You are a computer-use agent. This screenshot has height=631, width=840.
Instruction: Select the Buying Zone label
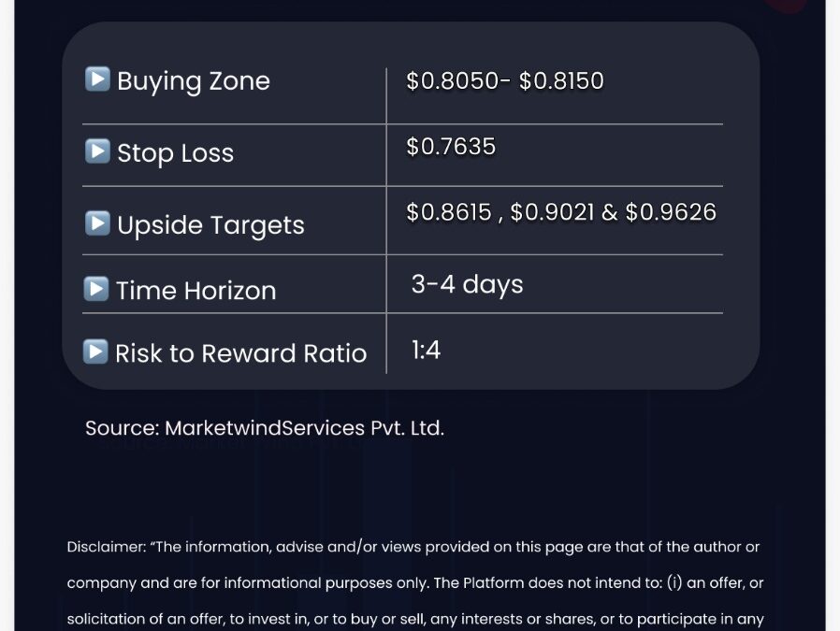[x=194, y=81]
